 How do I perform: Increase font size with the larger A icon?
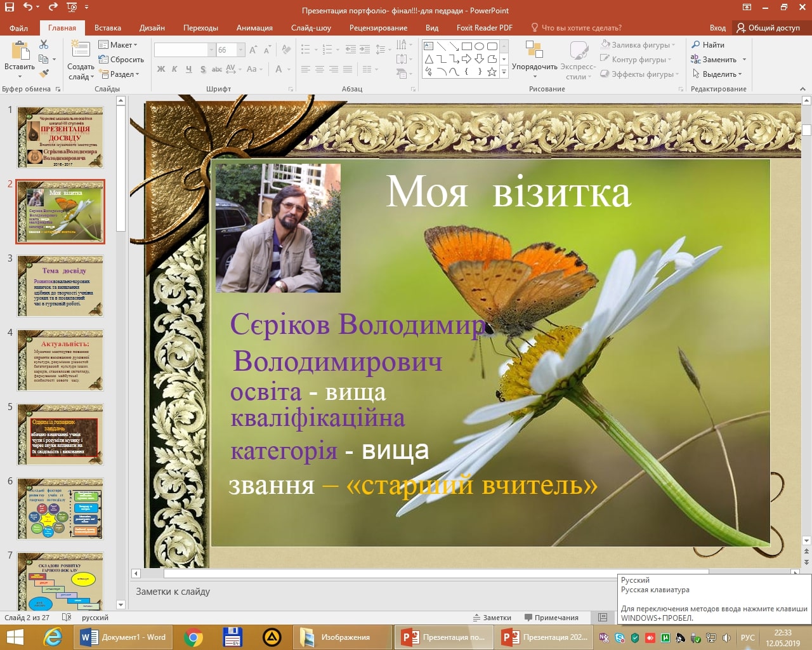(x=253, y=50)
